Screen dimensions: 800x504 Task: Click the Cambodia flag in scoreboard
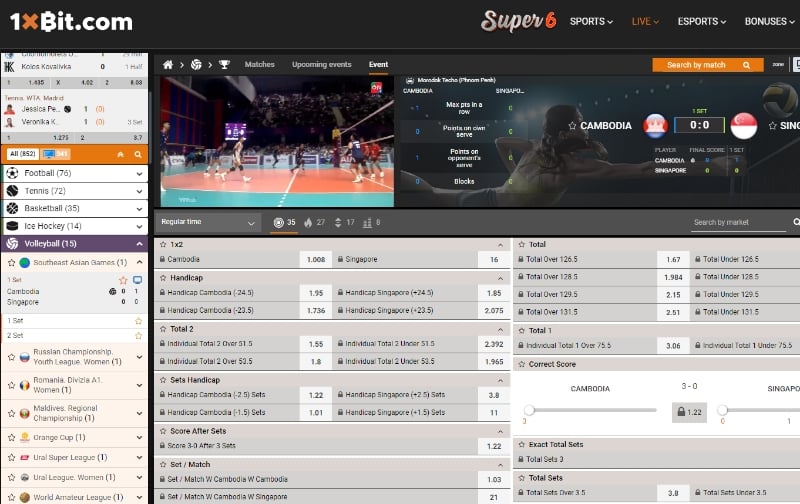(x=656, y=125)
